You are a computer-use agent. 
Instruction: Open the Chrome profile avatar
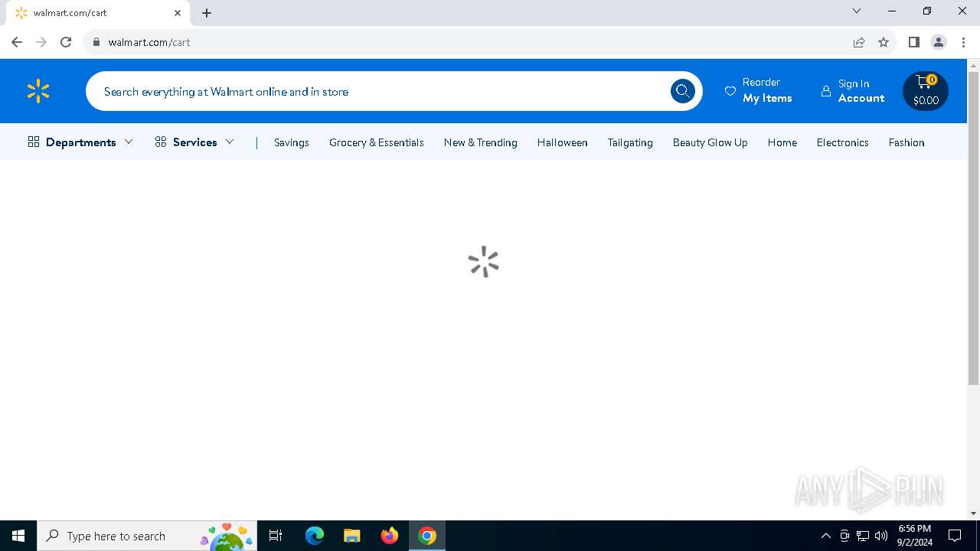point(939,42)
